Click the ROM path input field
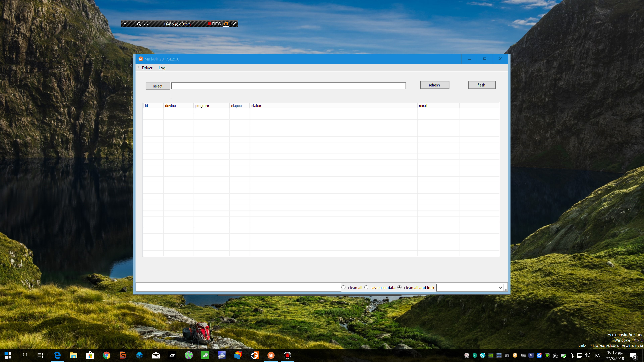Viewport: 644px width, 362px height. (x=288, y=86)
